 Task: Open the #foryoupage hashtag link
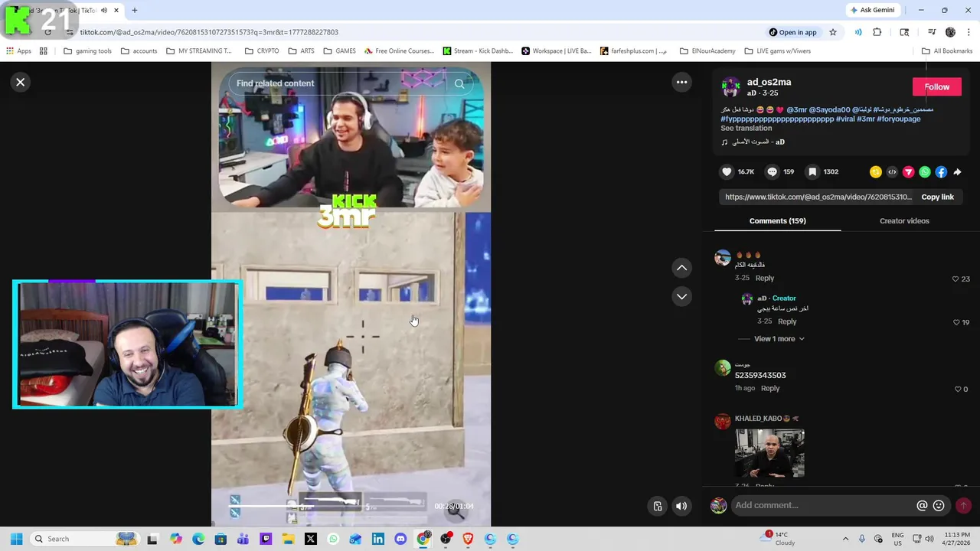coord(899,119)
